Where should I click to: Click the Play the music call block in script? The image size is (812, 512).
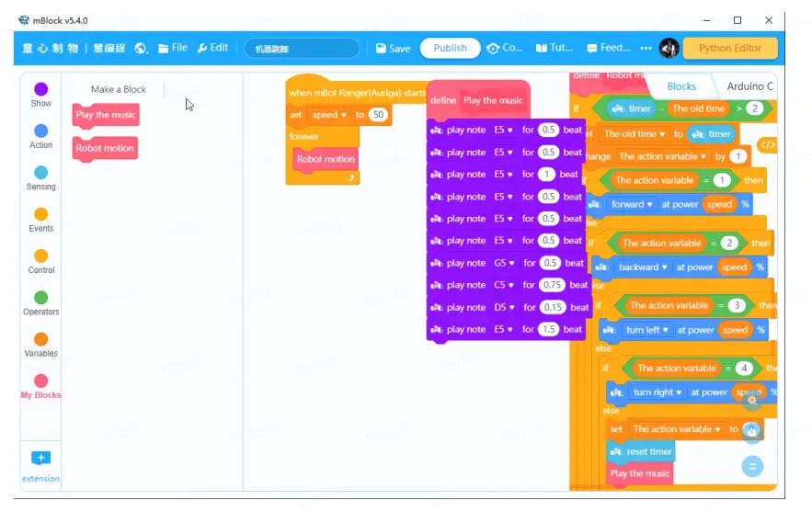coord(639,473)
